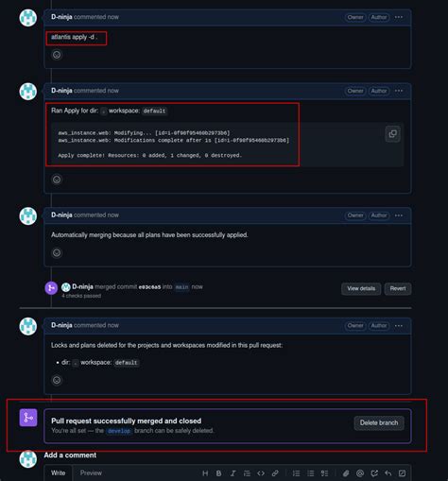Copy the Apply output code block

(x=392, y=134)
